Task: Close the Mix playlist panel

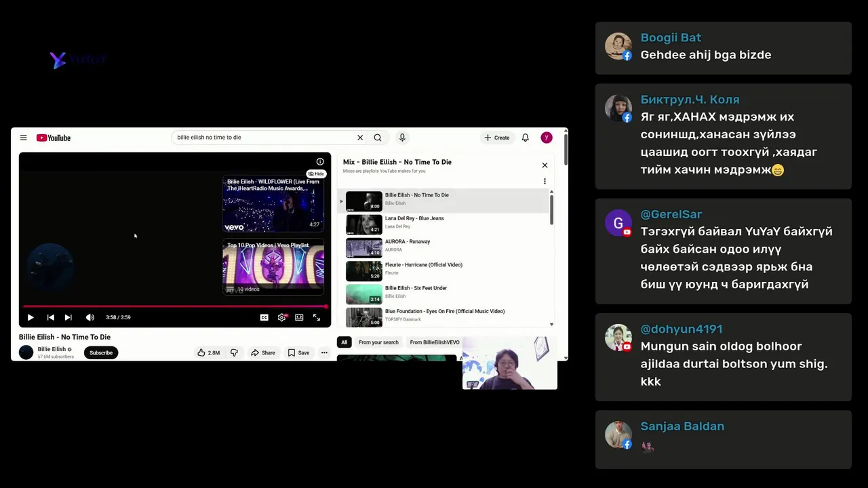Action: click(545, 165)
